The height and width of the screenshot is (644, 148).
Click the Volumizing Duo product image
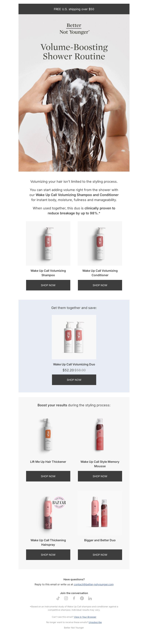(74, 337)
